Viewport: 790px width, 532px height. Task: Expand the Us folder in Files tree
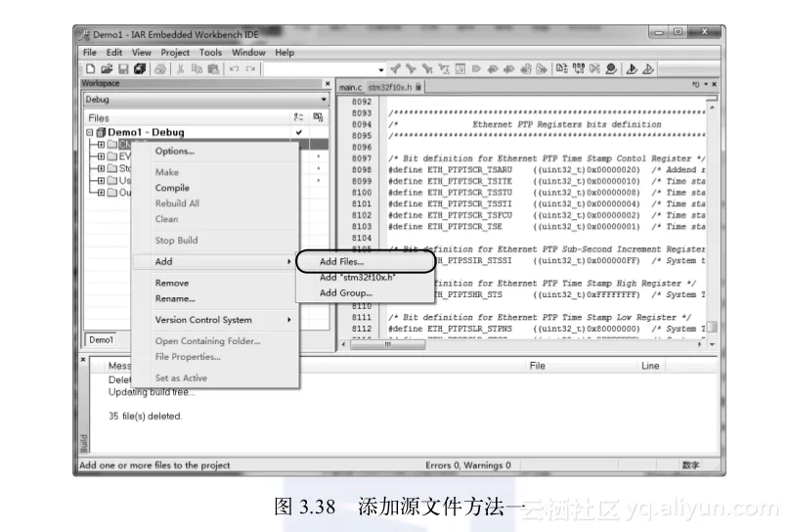pyautogui.click(x=101, y=180)
